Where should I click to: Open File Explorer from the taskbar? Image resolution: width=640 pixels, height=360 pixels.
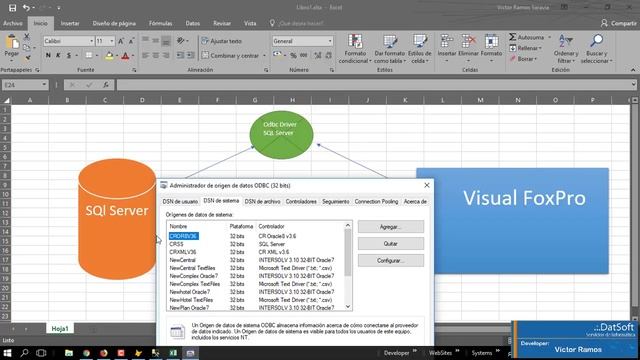[x=69, y=353]
